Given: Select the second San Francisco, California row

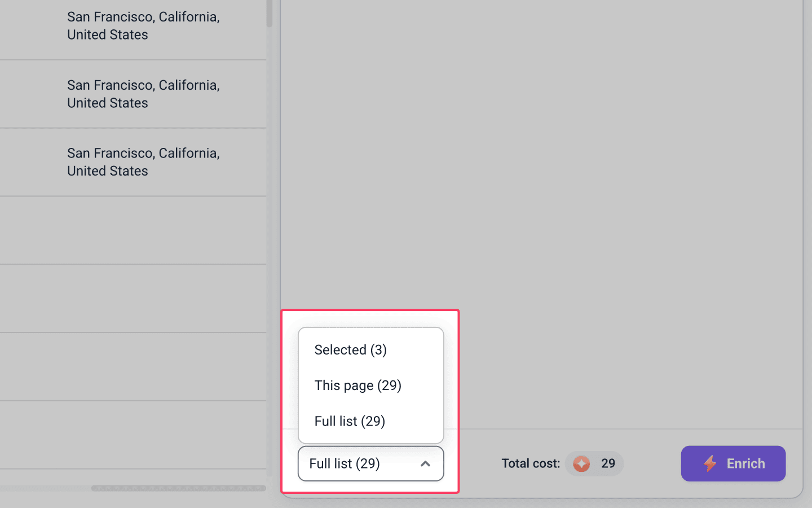Looking at the screenshot, I should [133, 94].
